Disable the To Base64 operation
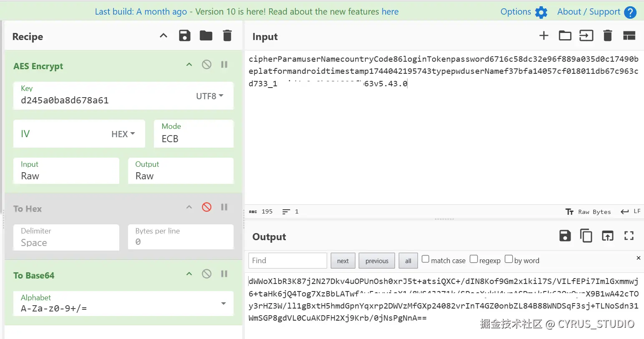Viewport: 644px width, 339px height. pos(206,274)
